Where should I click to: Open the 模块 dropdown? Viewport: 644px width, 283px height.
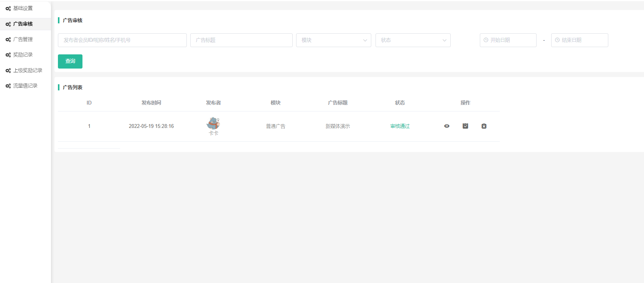[x=333, y=40]
